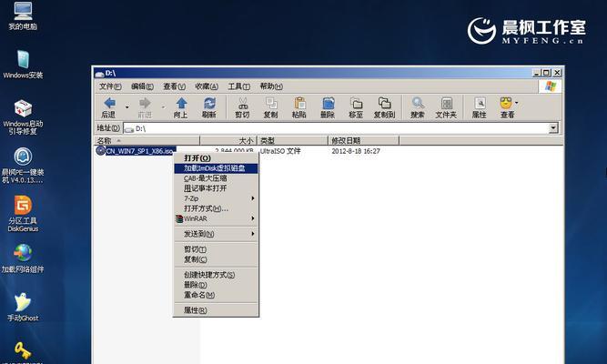This screenshot has width=607, height=364.
Task: Sort by the 名称 column header
Action: [147, 140]
